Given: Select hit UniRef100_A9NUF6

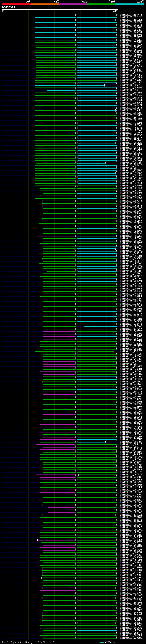Looking at the screenshot, I should [131, 110].
